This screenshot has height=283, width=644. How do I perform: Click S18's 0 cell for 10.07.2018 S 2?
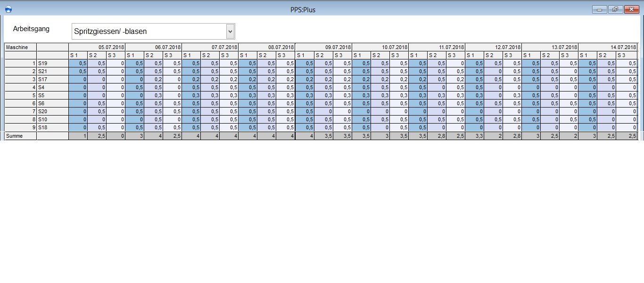tap(380, 127)
